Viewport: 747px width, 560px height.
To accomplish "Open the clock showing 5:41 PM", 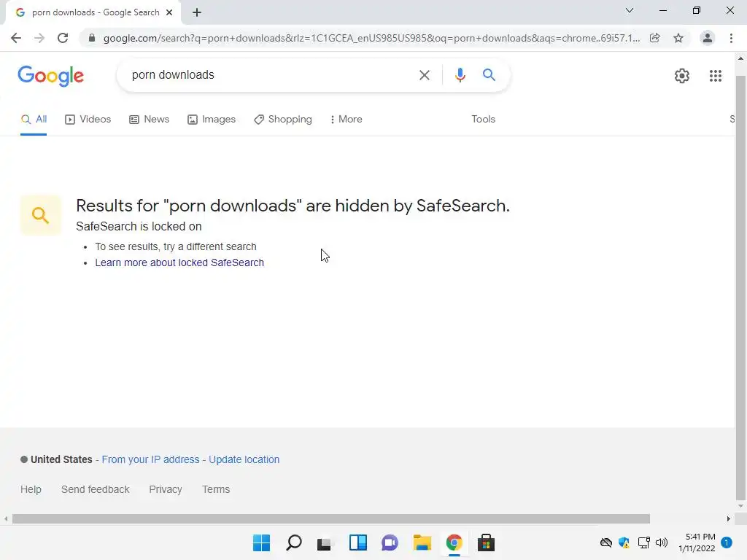I will pyautogui.click(x=697, y=542).
